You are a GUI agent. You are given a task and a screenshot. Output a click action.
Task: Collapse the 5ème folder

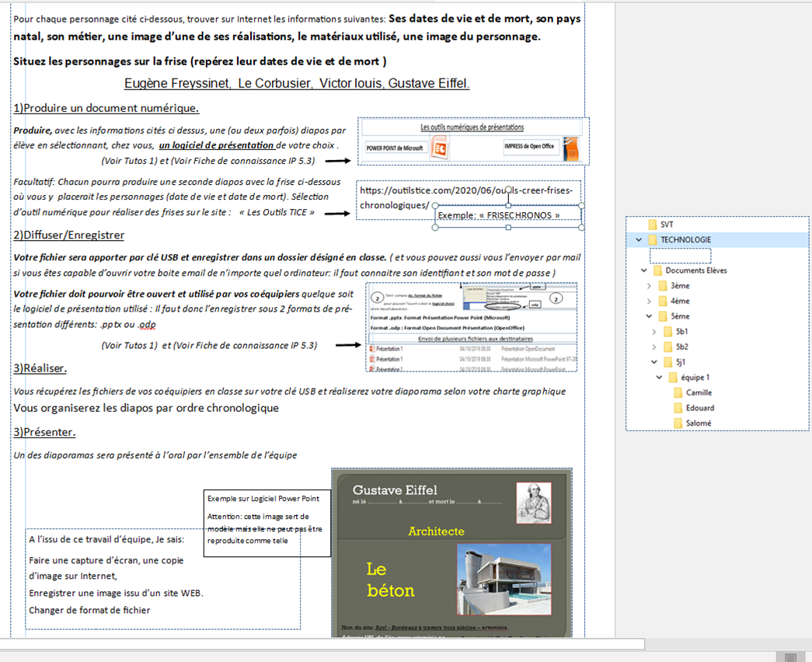(x=649, y=316)
